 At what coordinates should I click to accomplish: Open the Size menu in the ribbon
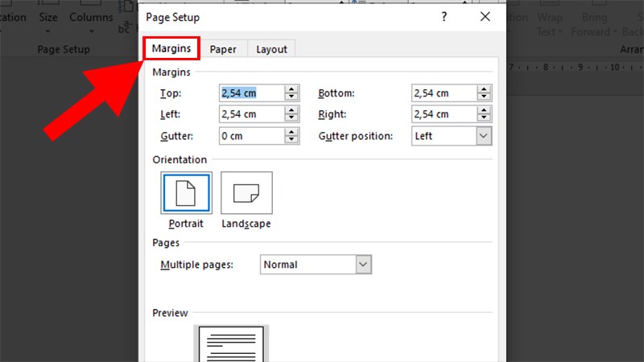(48, 19)
